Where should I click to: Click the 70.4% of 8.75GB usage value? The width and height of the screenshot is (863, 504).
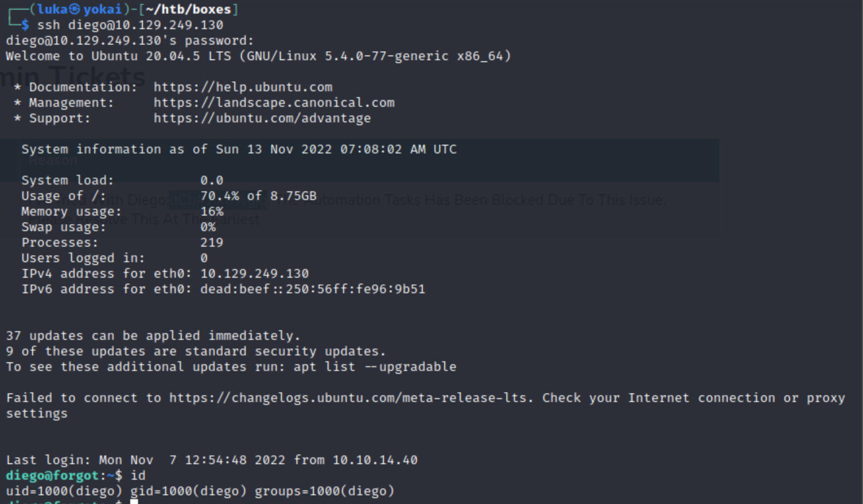click(x=258, y=196)
